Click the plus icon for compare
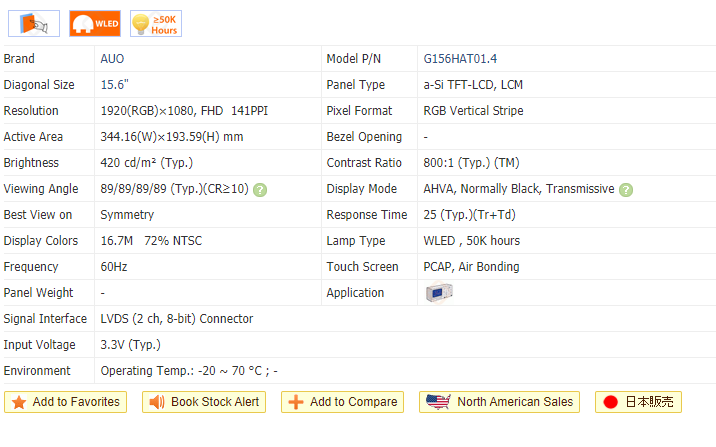The width and height of the screenshot is (716, 447). (295, 402)
